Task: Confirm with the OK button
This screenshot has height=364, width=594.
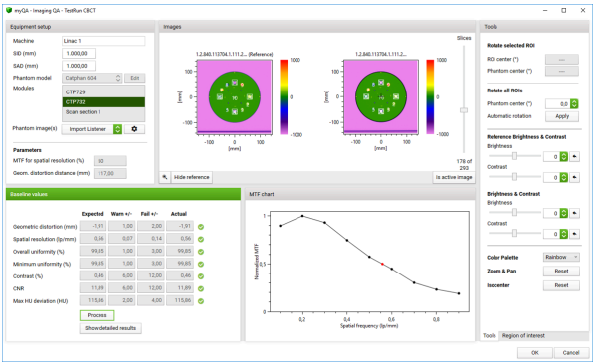Action: tap(535, 353)
